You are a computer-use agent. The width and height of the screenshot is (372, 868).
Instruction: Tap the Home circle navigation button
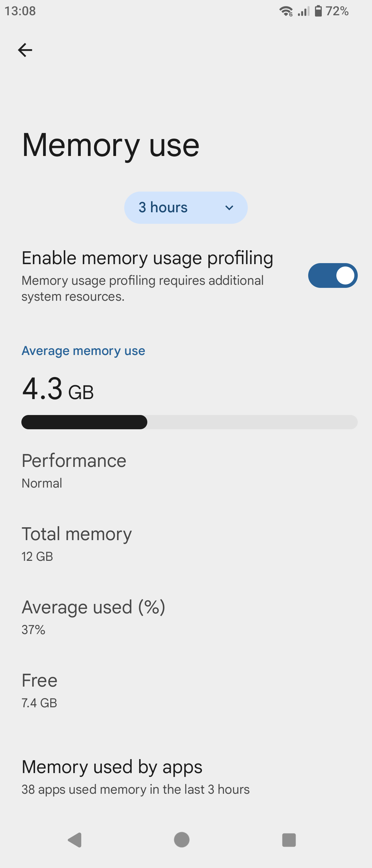coord(182,840)
